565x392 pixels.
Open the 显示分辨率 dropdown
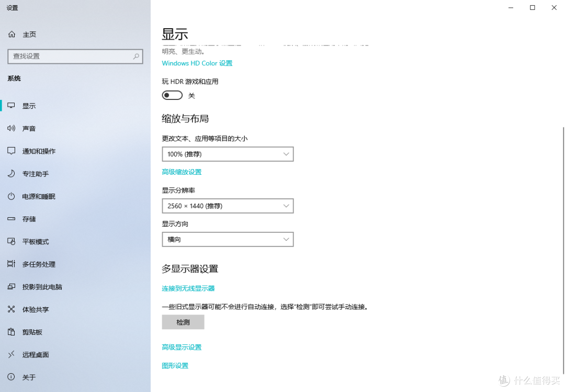pos(228,206)
